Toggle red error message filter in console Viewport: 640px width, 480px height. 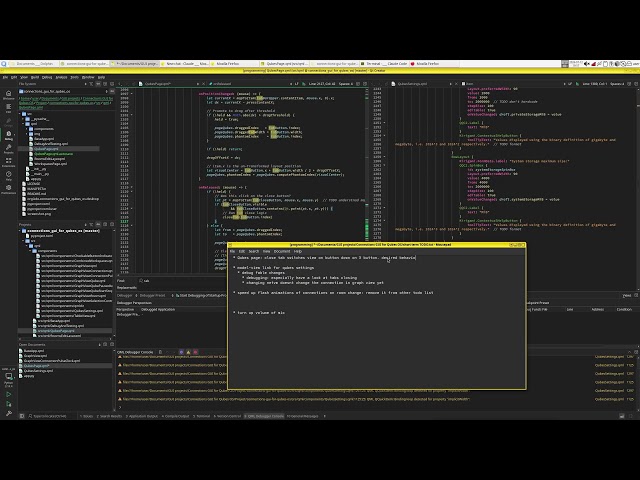pos(195,352)
